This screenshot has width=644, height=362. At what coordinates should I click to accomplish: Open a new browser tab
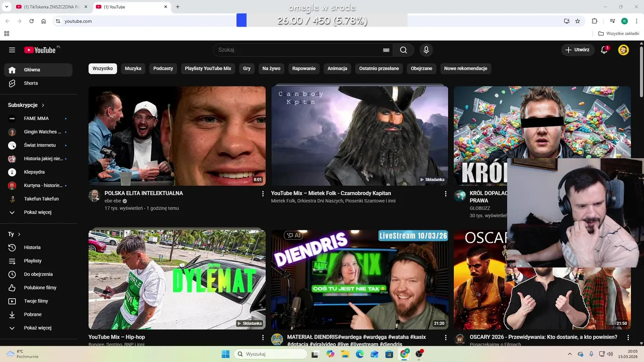(x=178, y=7)
